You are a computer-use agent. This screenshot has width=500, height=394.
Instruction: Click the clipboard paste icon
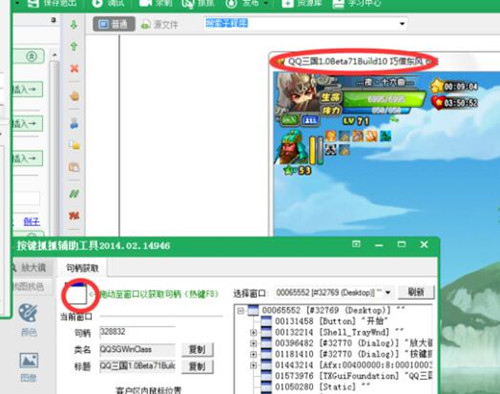coord(74,167)
